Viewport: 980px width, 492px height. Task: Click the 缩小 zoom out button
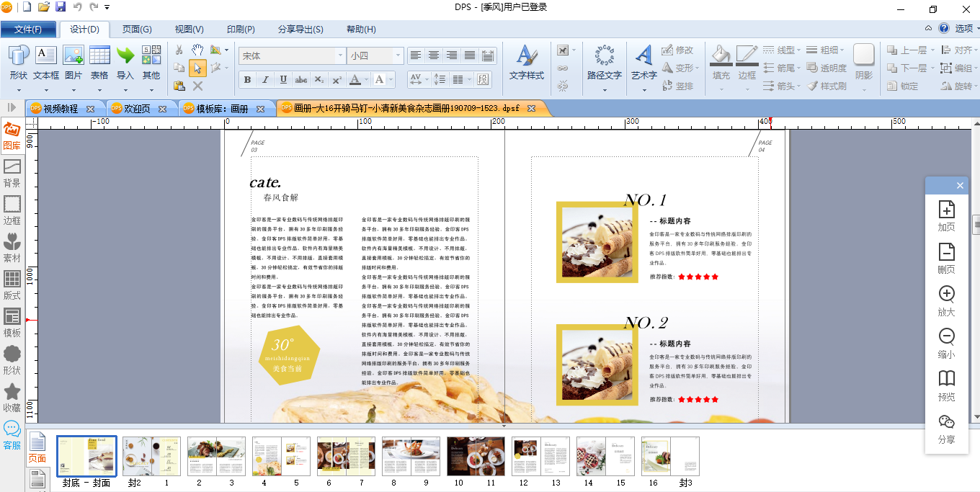(x=946, y=343)
